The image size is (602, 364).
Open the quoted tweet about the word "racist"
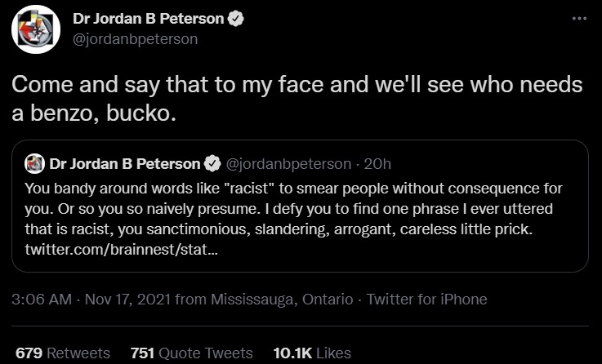tap(300, 206)
